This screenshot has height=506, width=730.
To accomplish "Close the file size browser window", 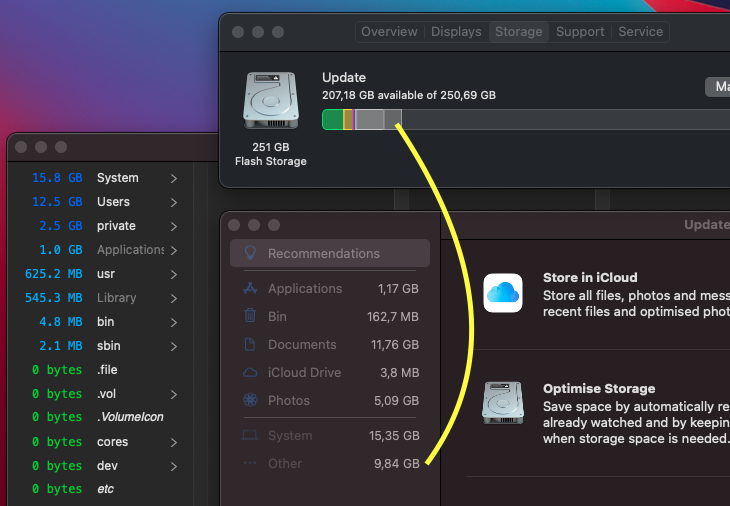I will (x=21, y=147).
